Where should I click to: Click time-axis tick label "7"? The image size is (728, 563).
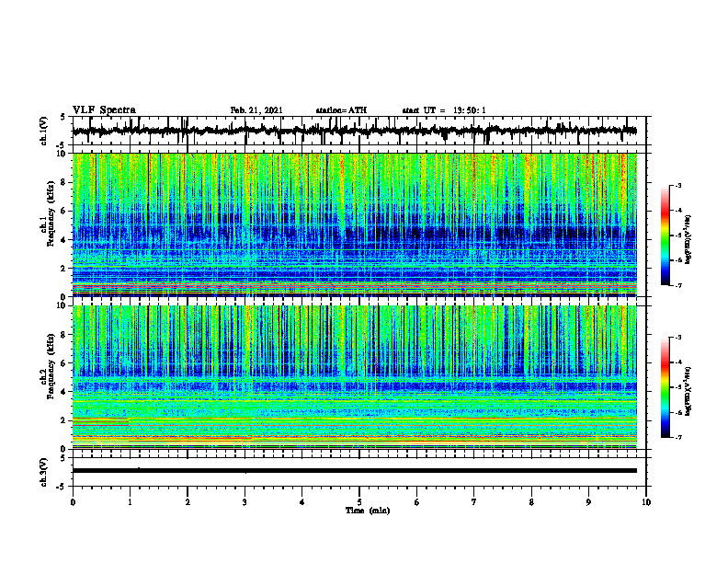pyautogui.click(x=474, y=502)
